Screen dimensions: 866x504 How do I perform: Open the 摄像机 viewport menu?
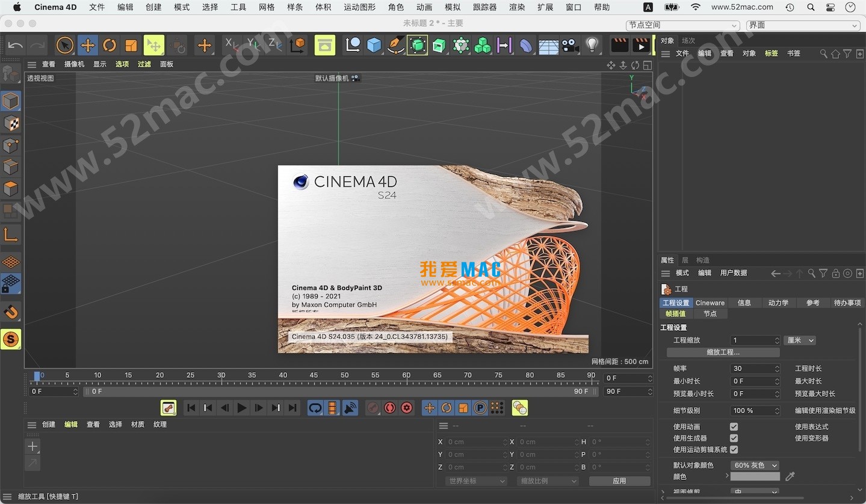74,64
